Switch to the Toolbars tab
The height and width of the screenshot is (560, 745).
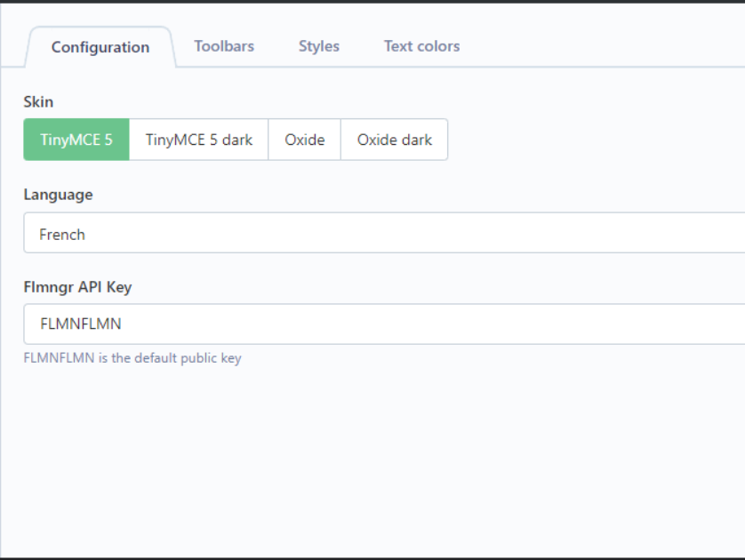tap(224, 46)
